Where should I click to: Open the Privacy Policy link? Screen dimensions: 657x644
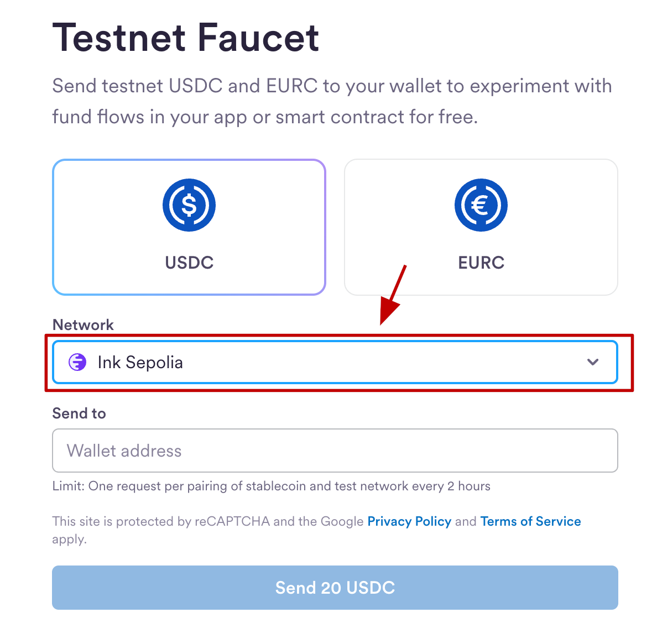click(x=409, y=521)
